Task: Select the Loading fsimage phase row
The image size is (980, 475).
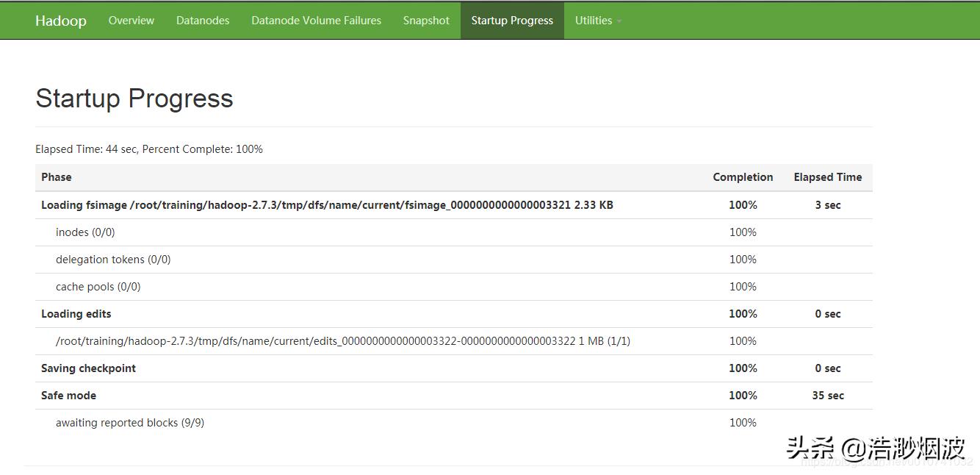Action: 327,205
